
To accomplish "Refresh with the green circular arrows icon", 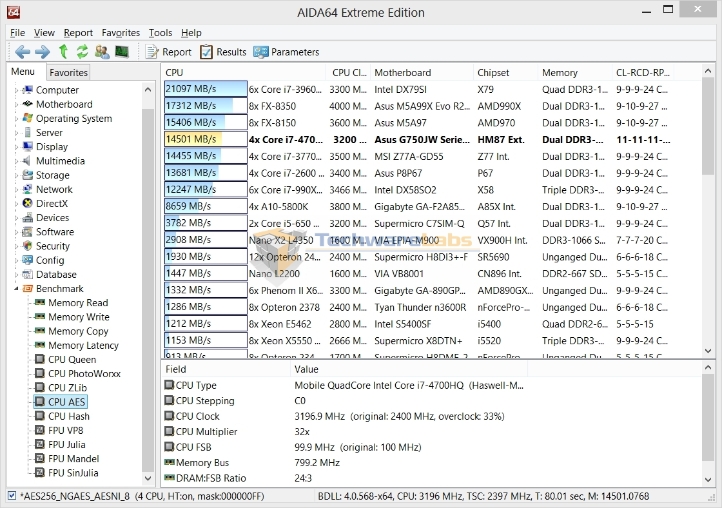I will (x=82, y=52).
